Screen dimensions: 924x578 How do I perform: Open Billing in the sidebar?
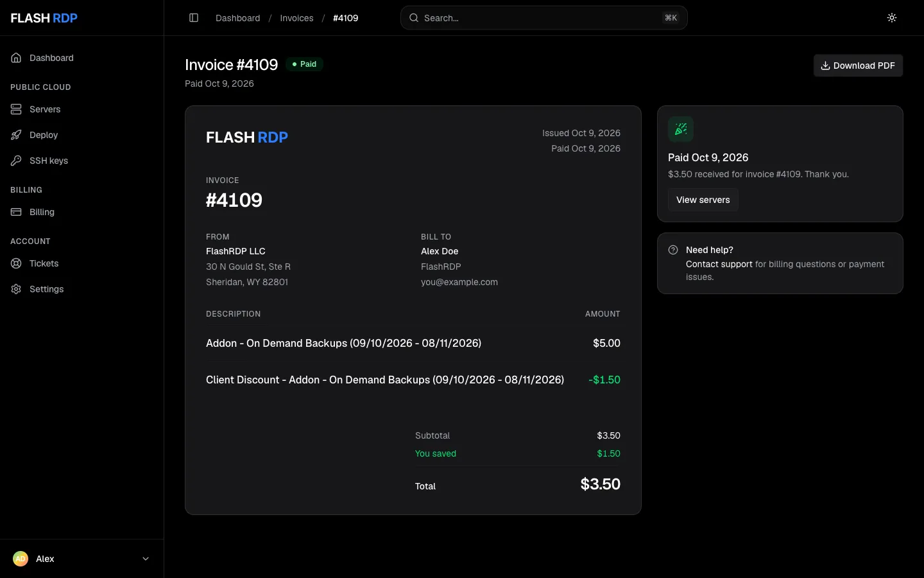[82, 212]
